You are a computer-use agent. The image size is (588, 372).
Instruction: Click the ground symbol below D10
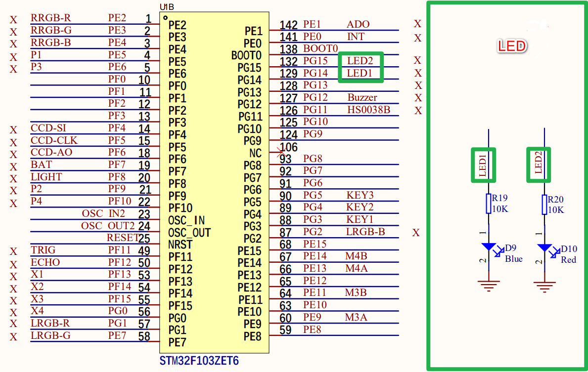click(544, 287)
